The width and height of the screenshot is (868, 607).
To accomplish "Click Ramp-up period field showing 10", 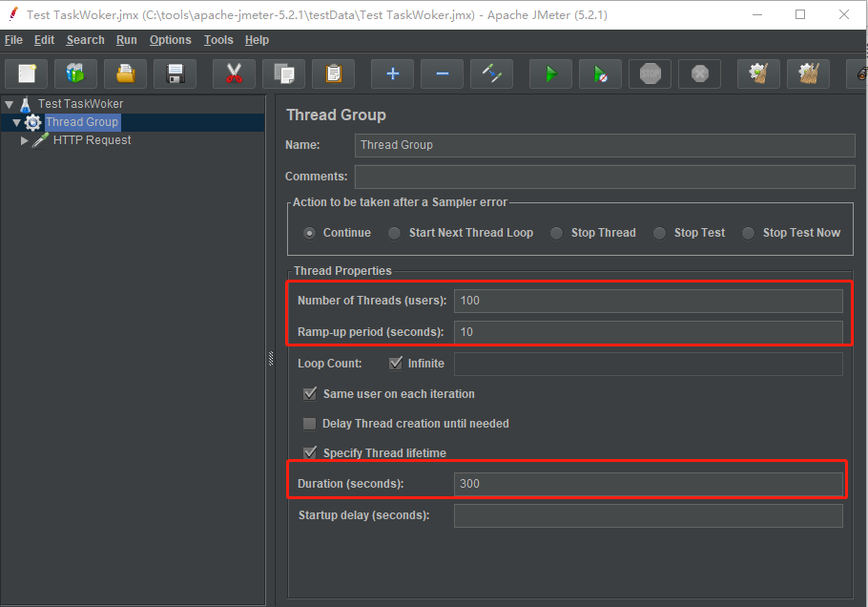I will [649, 332].
